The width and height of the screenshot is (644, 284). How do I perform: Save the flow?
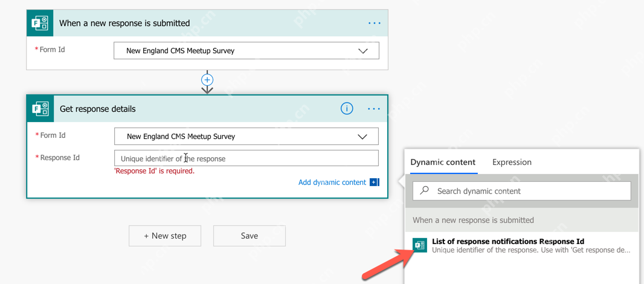point(250,236)
